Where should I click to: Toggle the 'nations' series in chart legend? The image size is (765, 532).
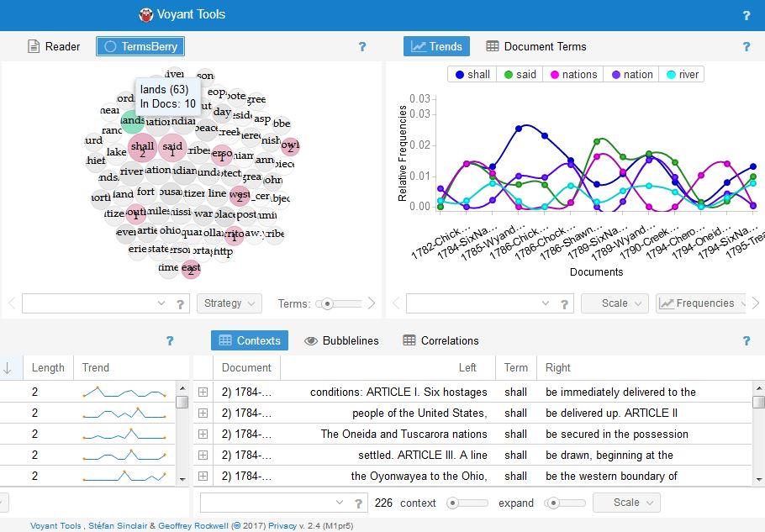572,75
